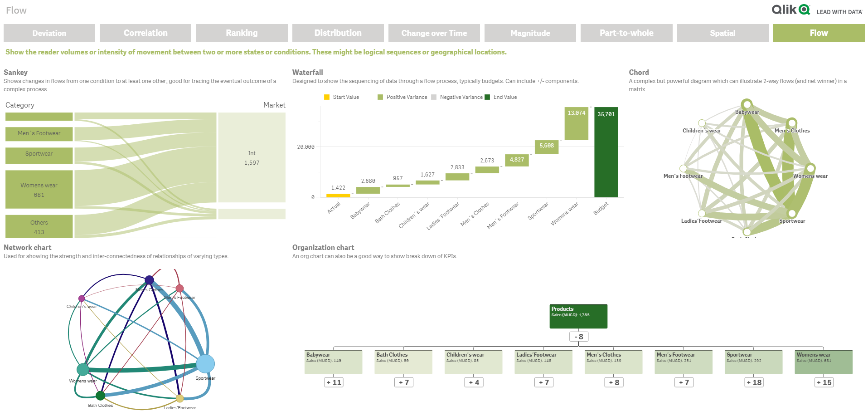Open the Change over Time view
Viewport: 868px width, 416px height.
click(434, 33)
